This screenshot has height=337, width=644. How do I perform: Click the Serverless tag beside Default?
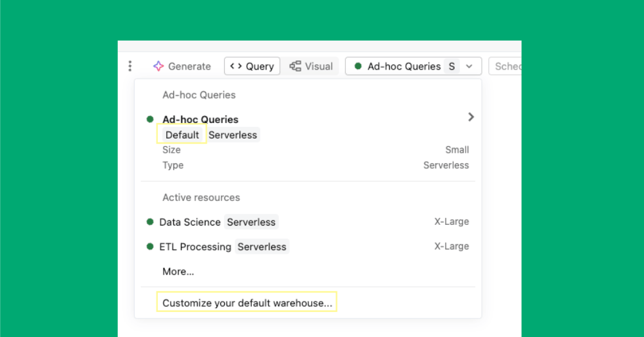[x=233, y=135]
